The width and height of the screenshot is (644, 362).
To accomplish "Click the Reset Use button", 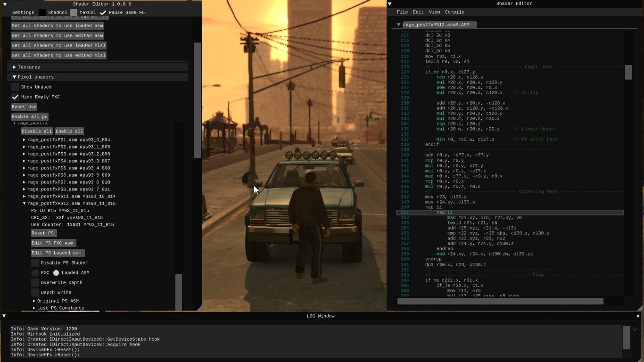I will (24, 107).
